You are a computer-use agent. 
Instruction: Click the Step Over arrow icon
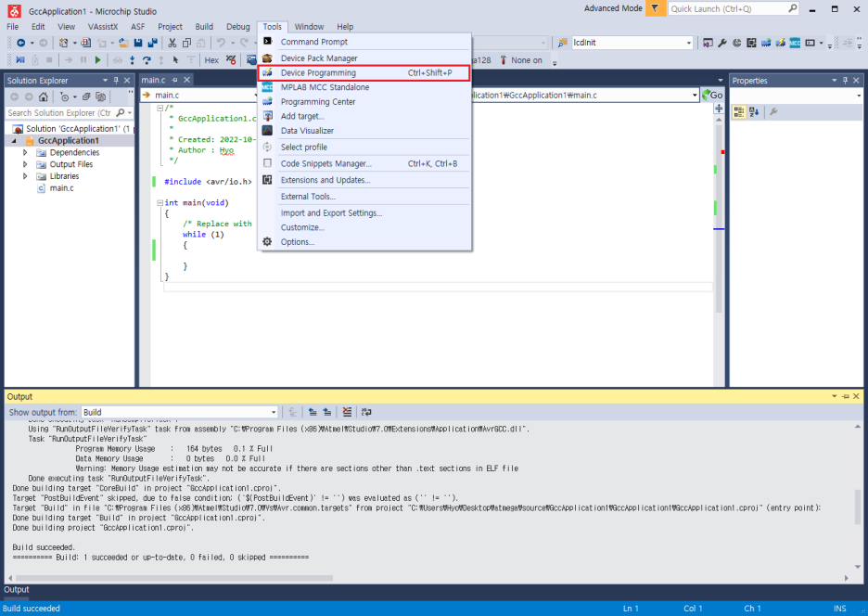(x=147, y=59)
